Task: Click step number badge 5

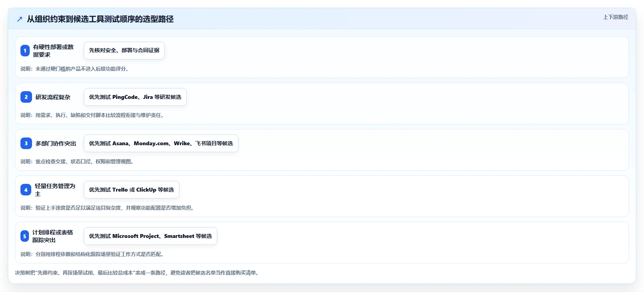Action: point(25,236)
